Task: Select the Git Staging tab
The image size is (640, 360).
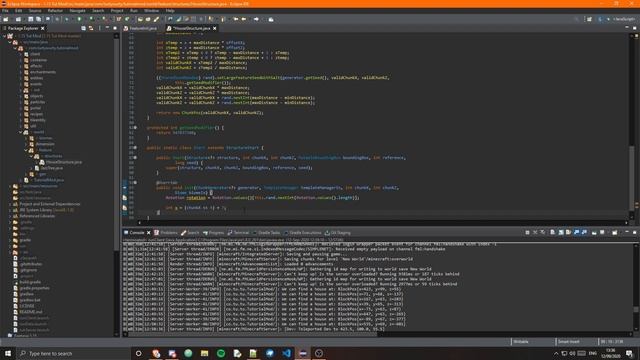Action: click(338, 233)
